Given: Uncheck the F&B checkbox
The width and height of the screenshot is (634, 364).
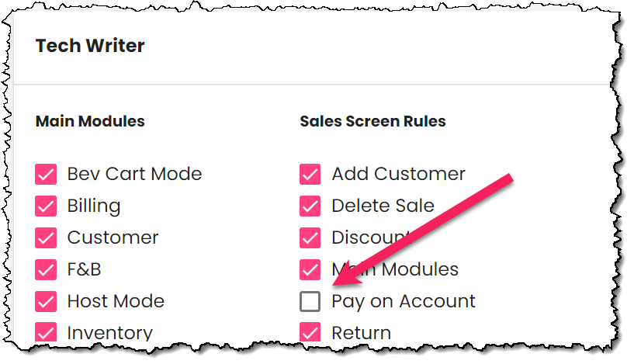Looking at the screenshot, I should pos(47,269).
